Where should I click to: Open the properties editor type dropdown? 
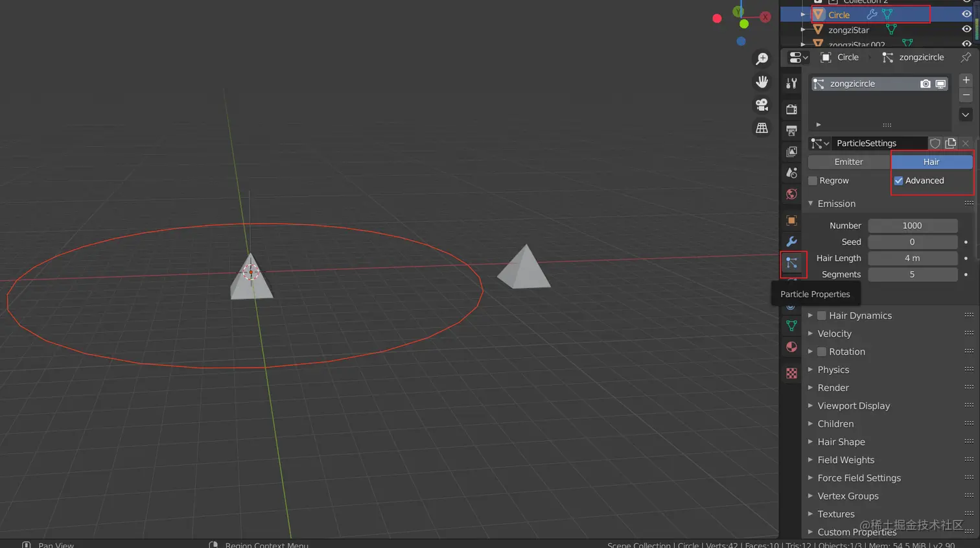[799, 57]
